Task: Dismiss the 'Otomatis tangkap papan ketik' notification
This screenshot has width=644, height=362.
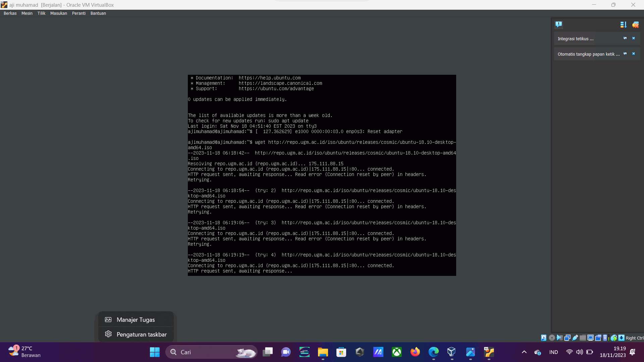Action: coord(634,54)
